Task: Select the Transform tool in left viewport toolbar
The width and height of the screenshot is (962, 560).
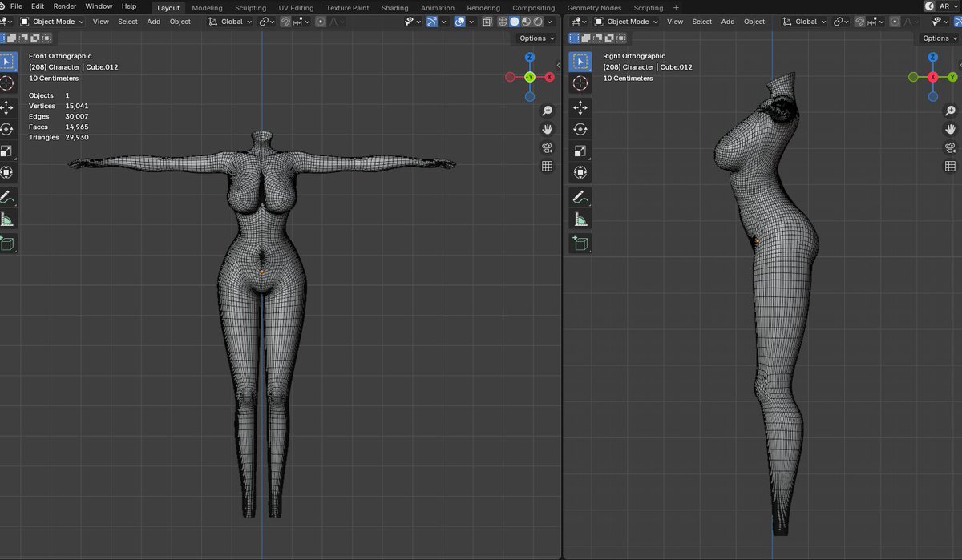Action: point(7,172)
